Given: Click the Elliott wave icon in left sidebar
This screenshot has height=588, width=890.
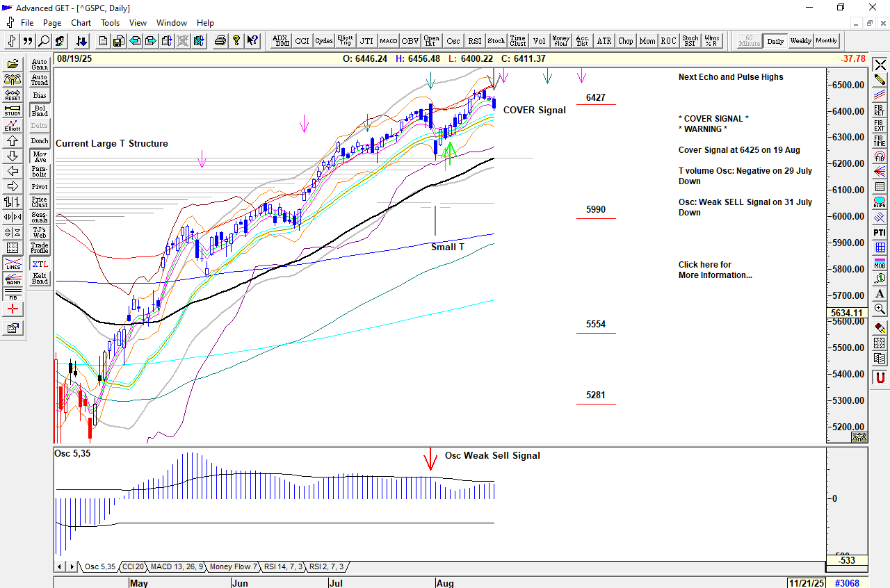Looking at the screenshot, I should (x=13, y=126).
